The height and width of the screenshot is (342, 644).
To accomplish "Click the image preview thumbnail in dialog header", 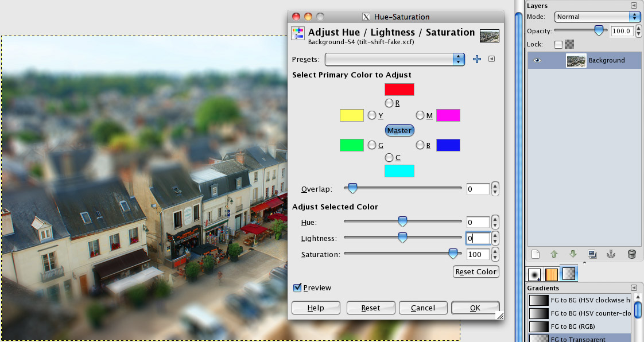I will pos(490,36).
